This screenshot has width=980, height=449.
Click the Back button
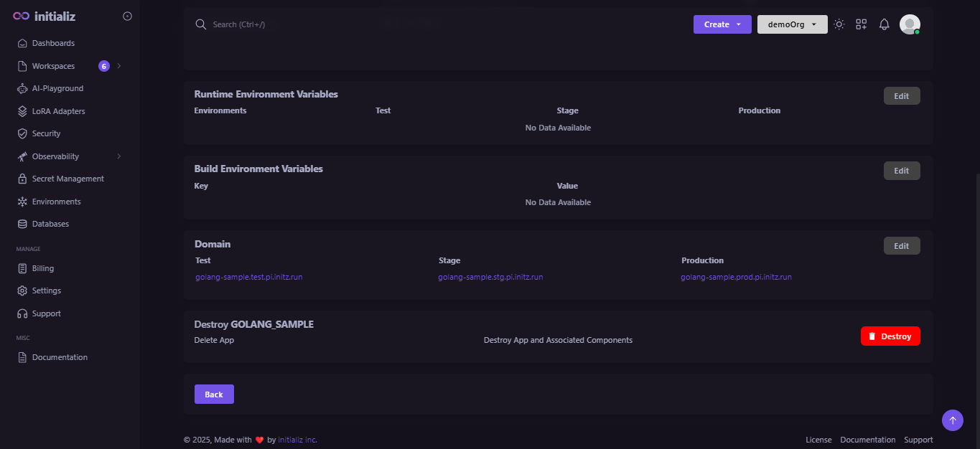214,394
